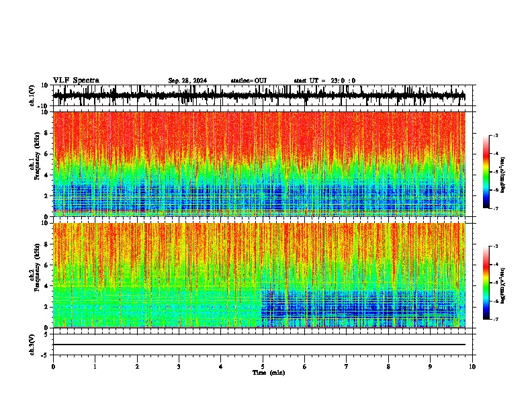Click the ch.1 PSD color scale bar
This screenshot has width=532, height=411.
pos(486,172)
